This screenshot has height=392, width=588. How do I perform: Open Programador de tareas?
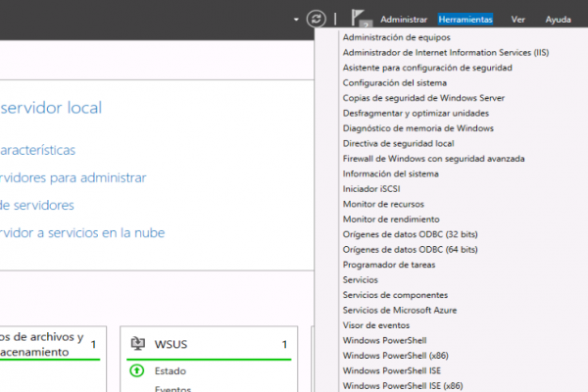click(389, 265)
